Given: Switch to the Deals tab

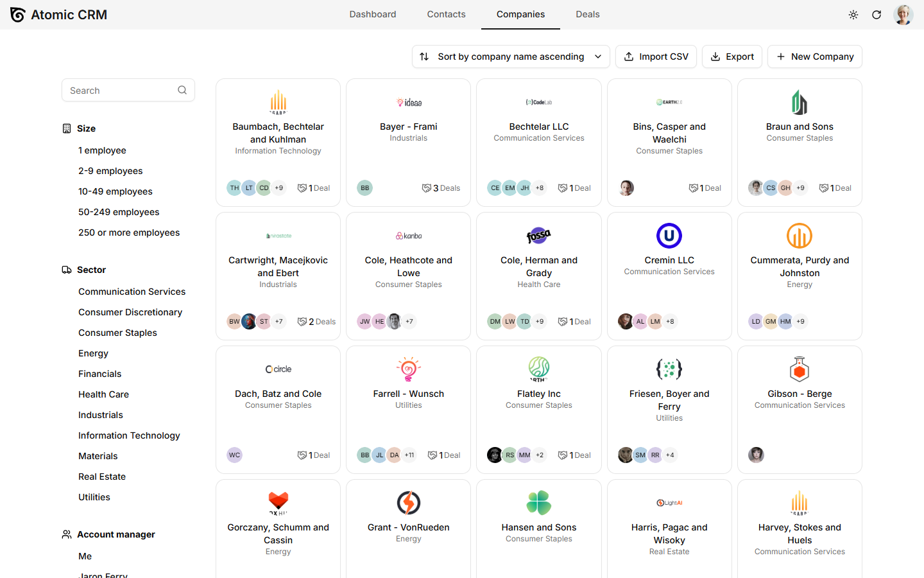Looking at the screenshot, I should (x=588, y=14).
